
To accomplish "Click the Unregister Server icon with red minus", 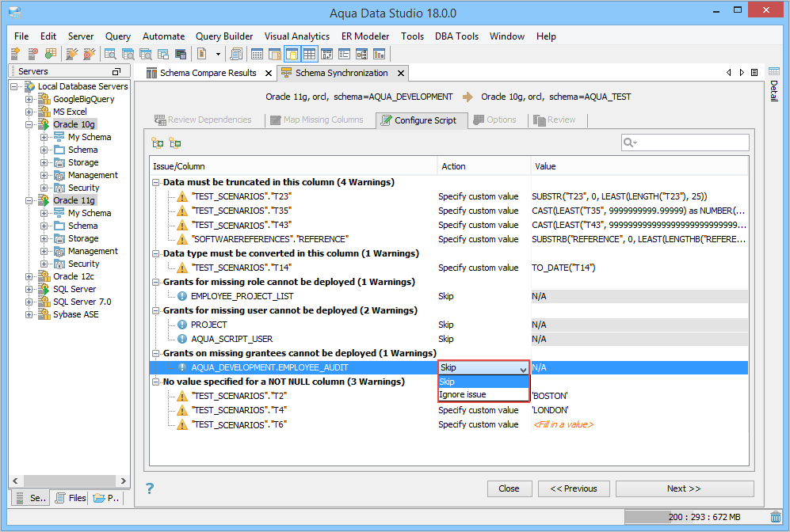I will [x=33, y=54].
